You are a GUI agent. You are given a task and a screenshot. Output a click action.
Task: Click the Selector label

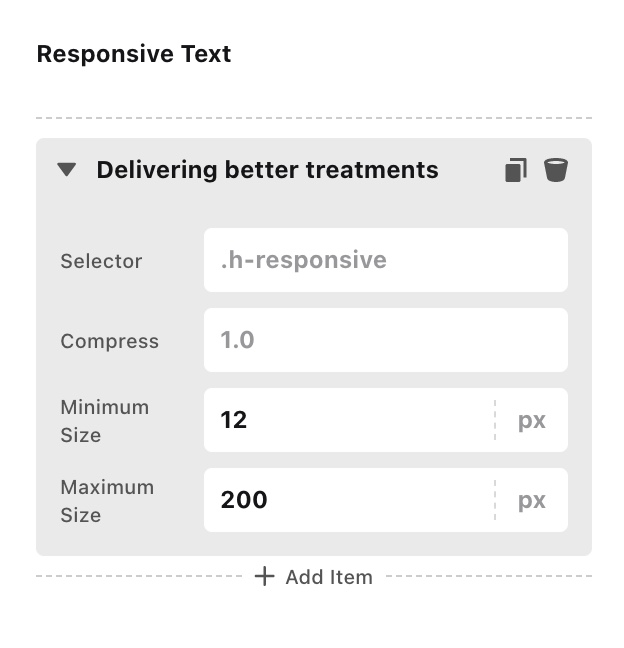point(101,261)
